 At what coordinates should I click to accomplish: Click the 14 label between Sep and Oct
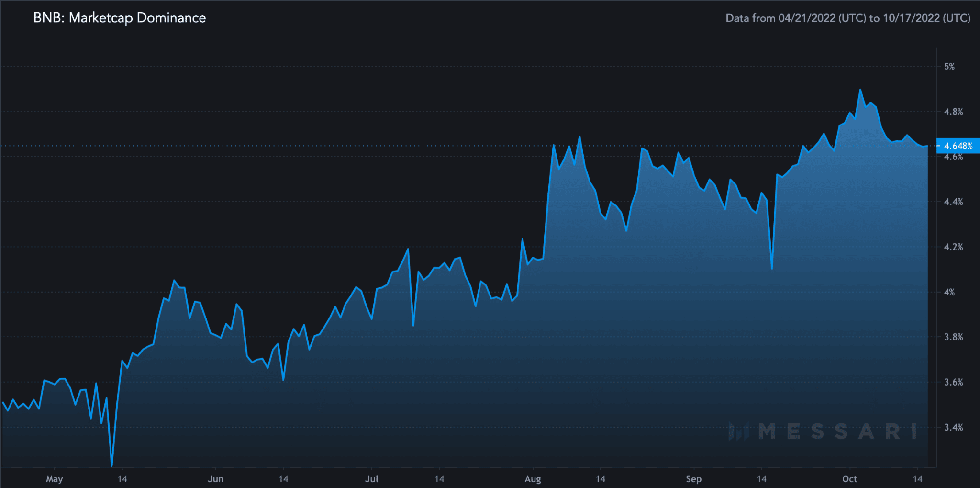click(762, 479)
